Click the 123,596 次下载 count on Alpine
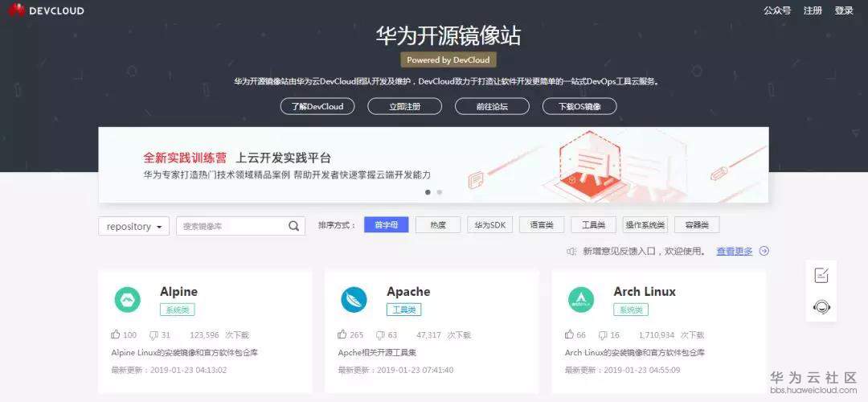Image resolution: width=868 pixels, height=402 pixels. click(219, 335)
